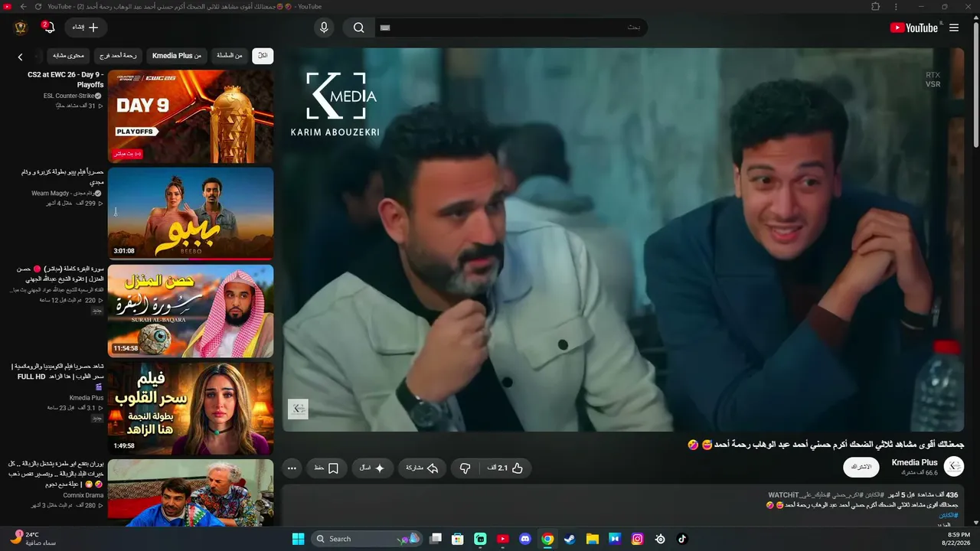Click the Comnix Drama channel name
This screenshot has height=551, width=980.
83,495
